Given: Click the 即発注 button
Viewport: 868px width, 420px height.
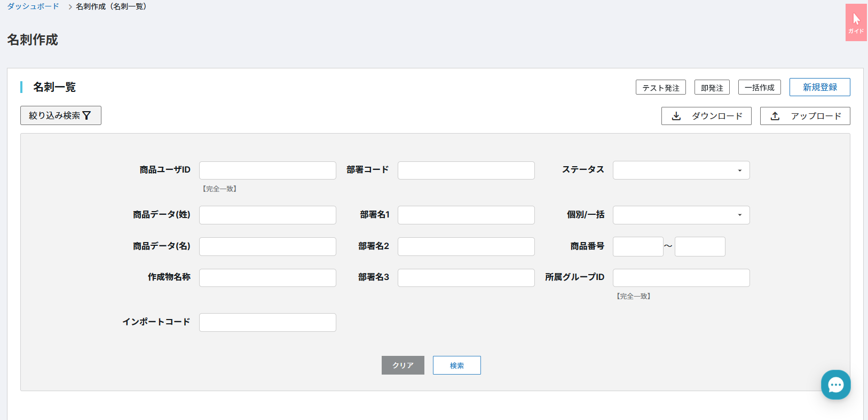Looking at the screenshot, I should pyautogui.click(x=712, y=87).
